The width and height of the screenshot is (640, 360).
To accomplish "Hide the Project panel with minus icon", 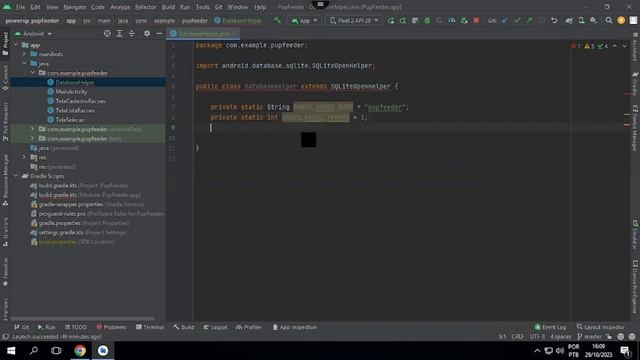I will [159, 34].
